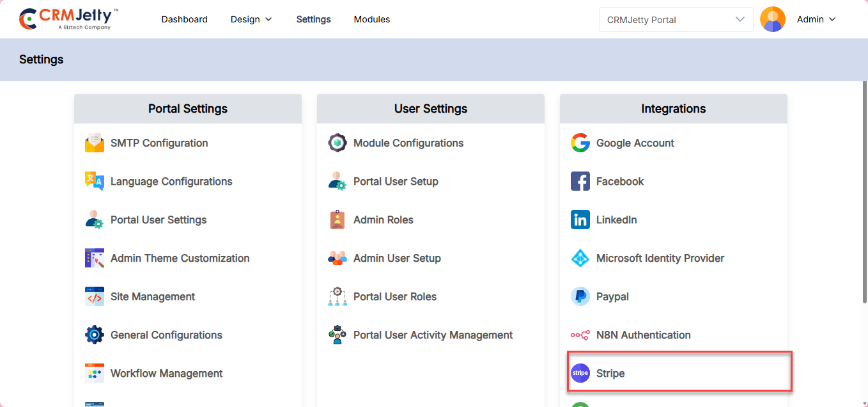Click the Paypal logo icon
868x407 pixels.
coord(580,297)
